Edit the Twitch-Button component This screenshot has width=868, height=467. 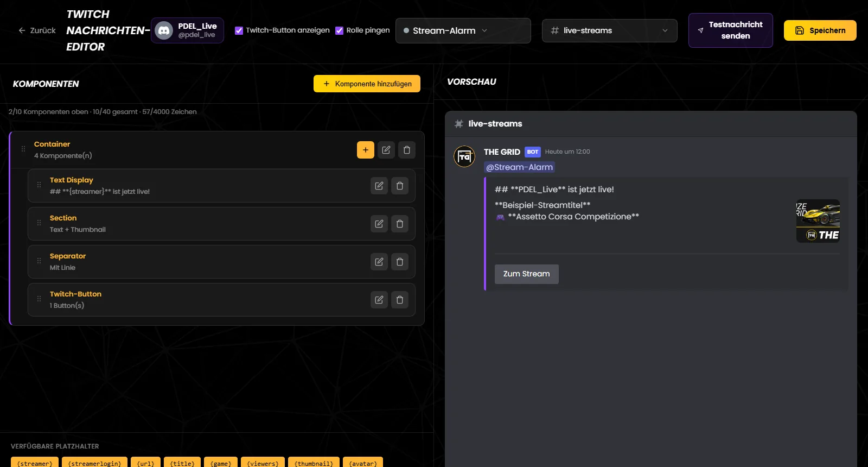click(379, 300)
